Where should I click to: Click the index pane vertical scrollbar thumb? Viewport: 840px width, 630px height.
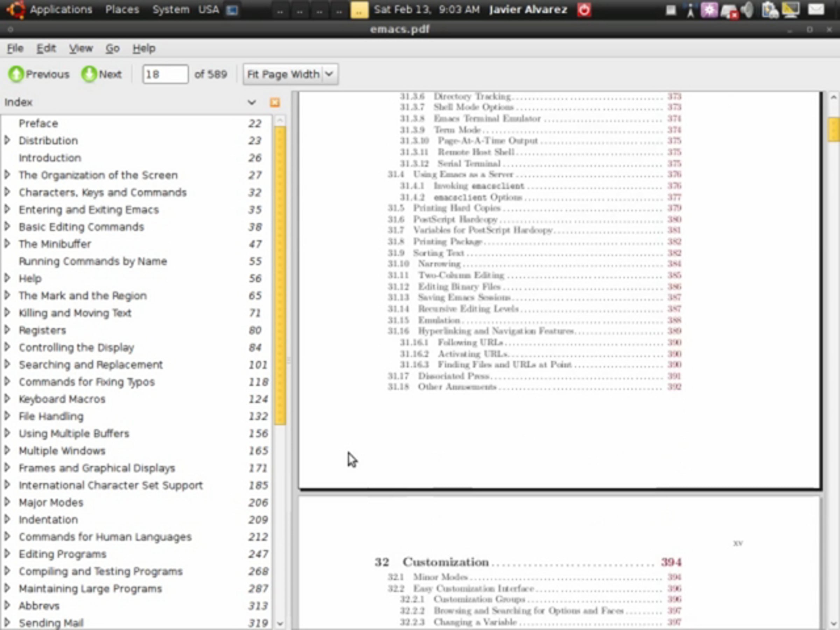pos(280,276)
